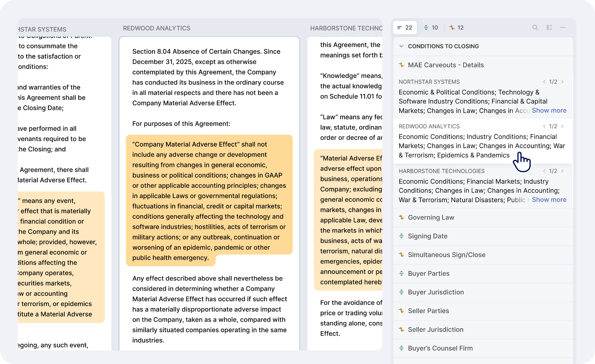Select the differing fields tab showing 12
595x364 pixels.
coord(456,28)
